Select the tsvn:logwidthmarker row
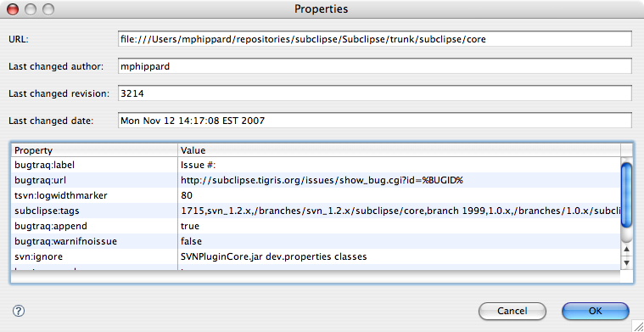Screen dimensions: 644x332 (x=316, y=195)
